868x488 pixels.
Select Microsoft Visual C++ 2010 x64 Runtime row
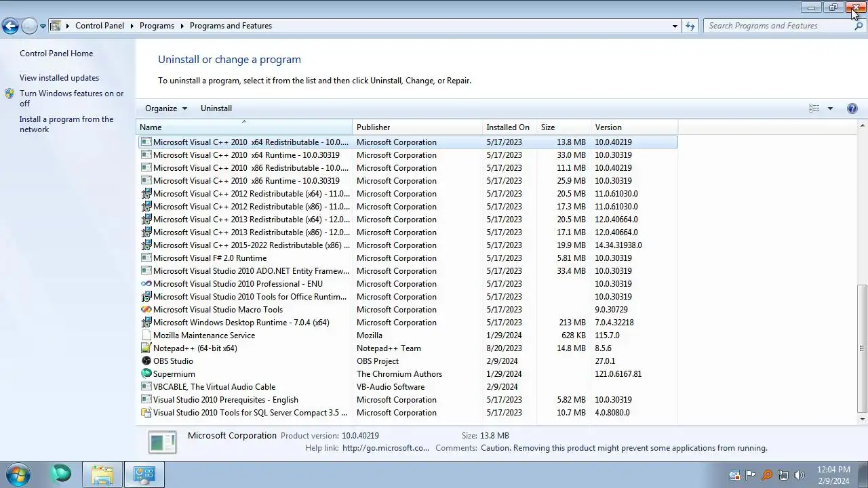pyautogui.click(x=408, y=155)
